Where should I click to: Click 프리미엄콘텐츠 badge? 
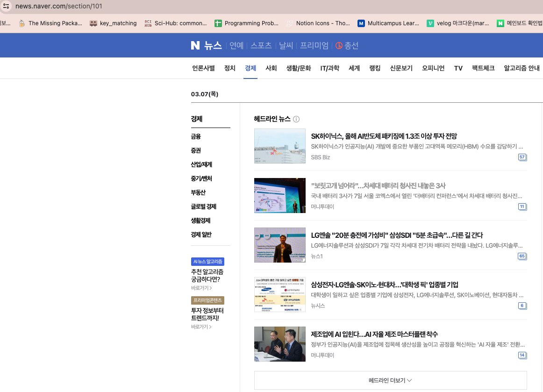pyautogui.click(x=208, y=300)
